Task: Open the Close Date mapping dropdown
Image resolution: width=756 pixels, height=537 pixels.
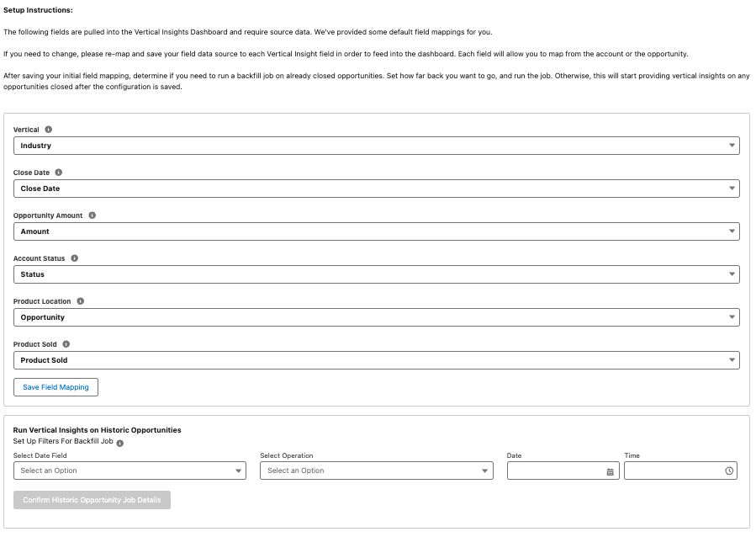Action: coord(377,189)
